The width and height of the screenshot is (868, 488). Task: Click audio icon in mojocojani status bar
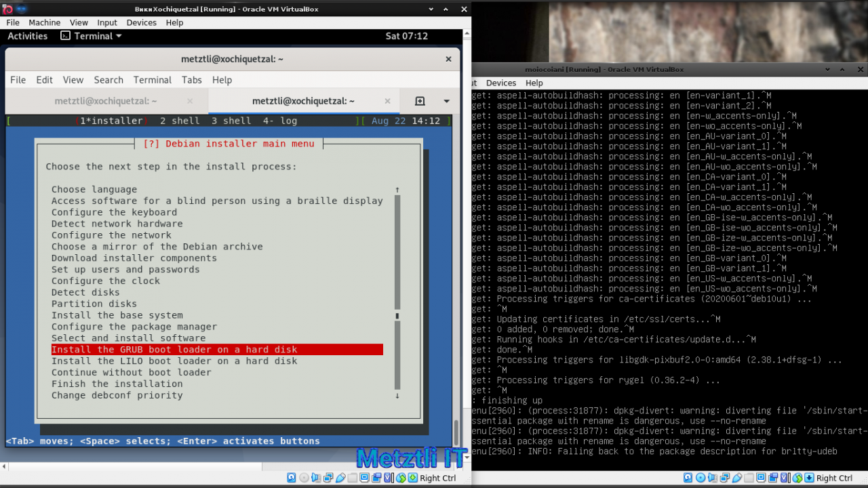[x=713, y=478]
